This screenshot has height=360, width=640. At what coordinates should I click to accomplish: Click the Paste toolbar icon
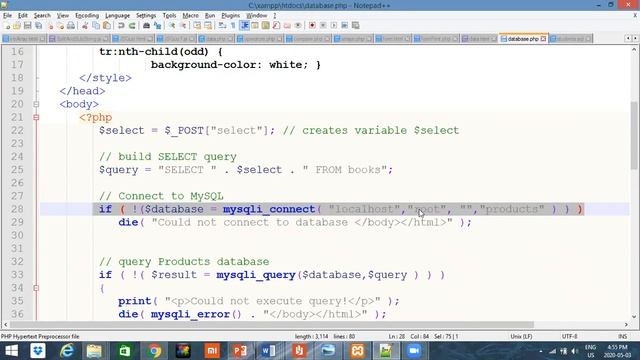(x=107, y=26)
